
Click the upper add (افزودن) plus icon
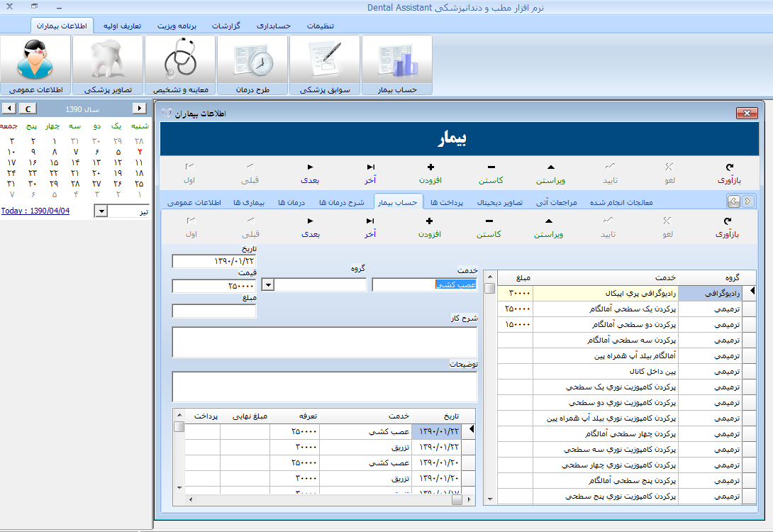pyautogui.click(x=430, y=167)
